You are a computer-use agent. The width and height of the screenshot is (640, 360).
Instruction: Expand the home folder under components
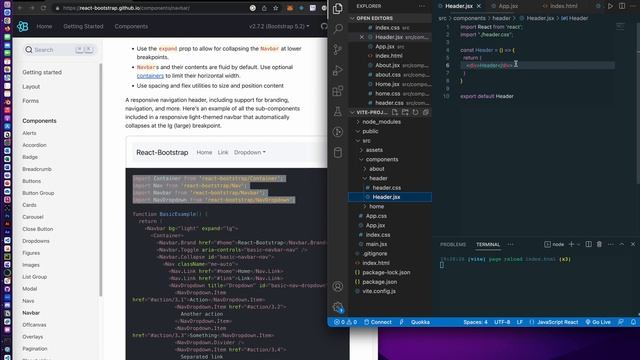click(376, 207)
